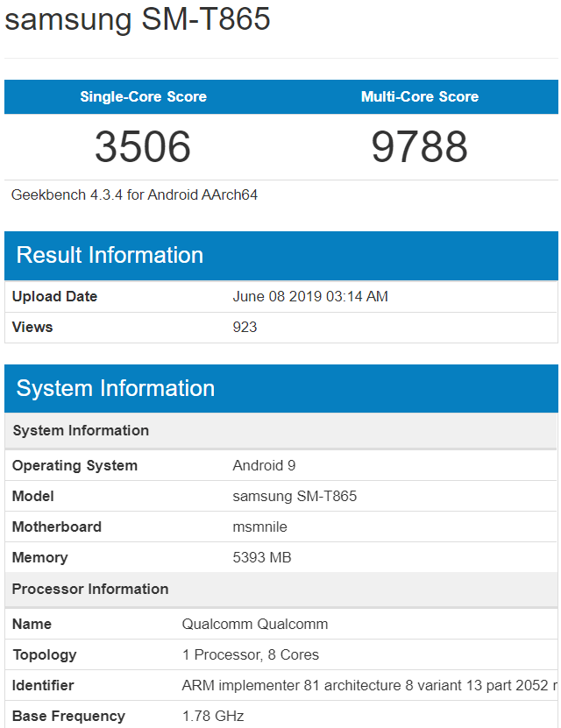Select the Identifier label
The image size is (561, 728).
click(x=43, y=685)
